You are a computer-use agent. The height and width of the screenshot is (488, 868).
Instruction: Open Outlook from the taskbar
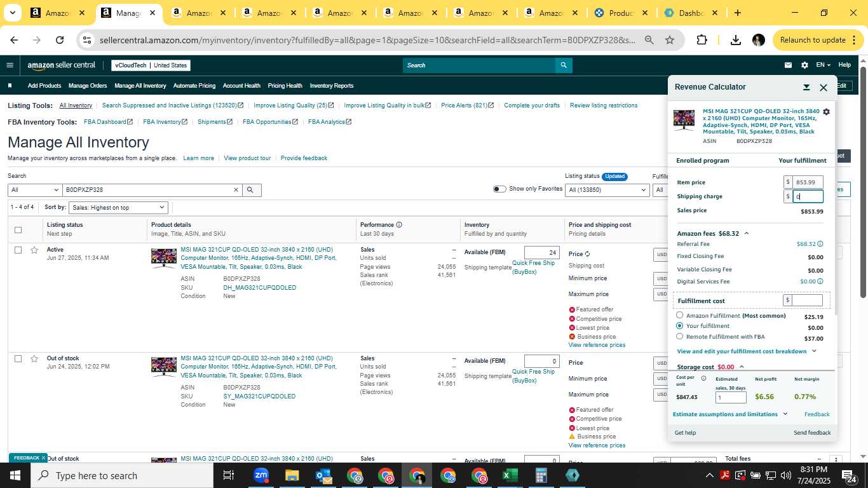(x=323, y=475)
